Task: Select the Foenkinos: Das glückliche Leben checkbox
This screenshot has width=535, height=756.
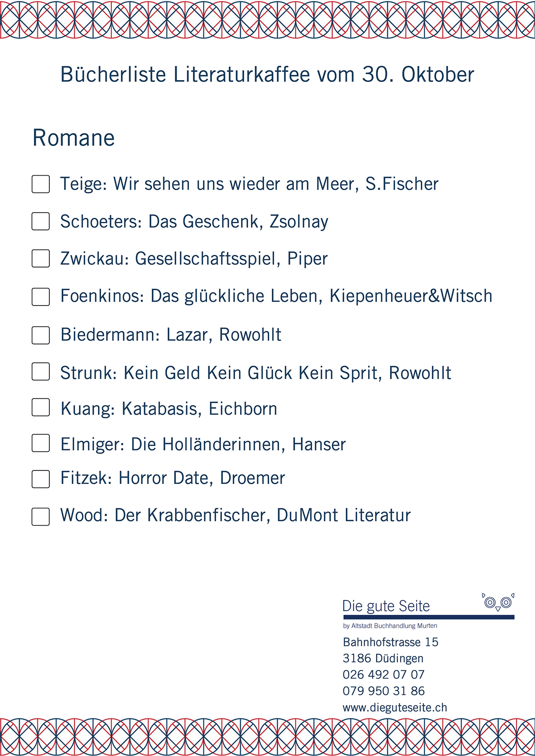Action: tap(41, 297)
